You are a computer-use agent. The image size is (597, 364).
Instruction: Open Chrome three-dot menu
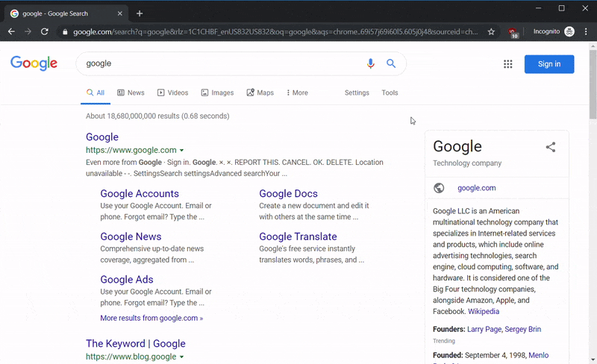click(586, 32)
